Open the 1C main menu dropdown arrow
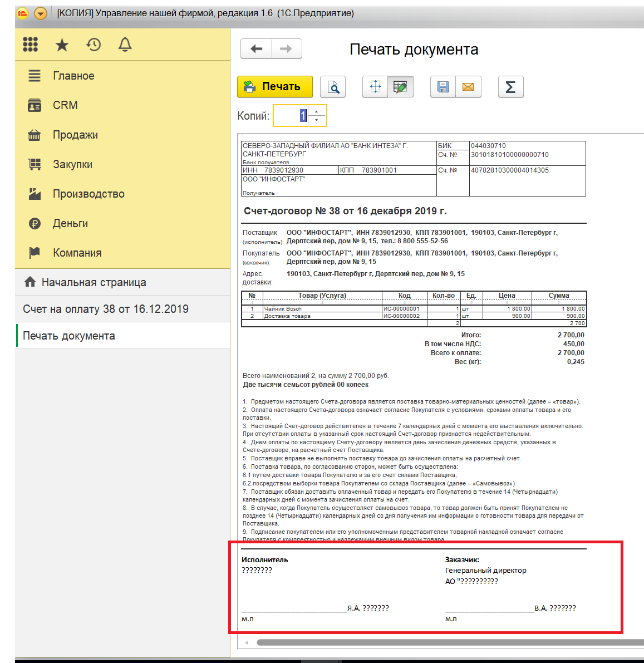The height and width of the screenshot is (663, 644). 41,13
